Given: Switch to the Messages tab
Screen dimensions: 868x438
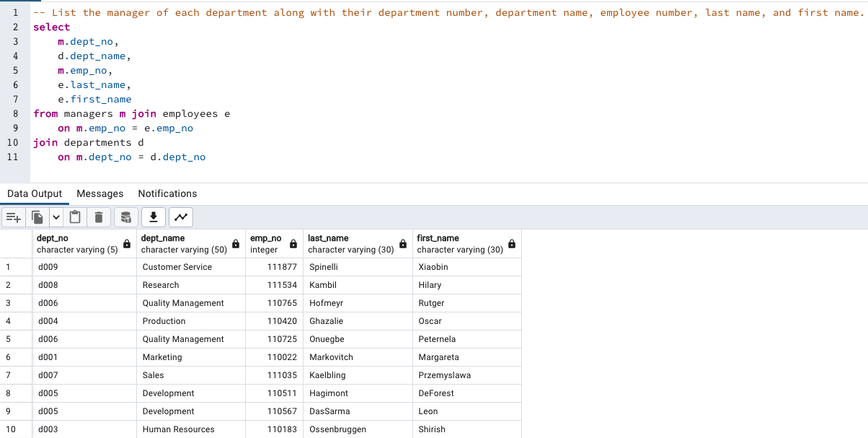Looking at the screenshot, I should point(99,193).
